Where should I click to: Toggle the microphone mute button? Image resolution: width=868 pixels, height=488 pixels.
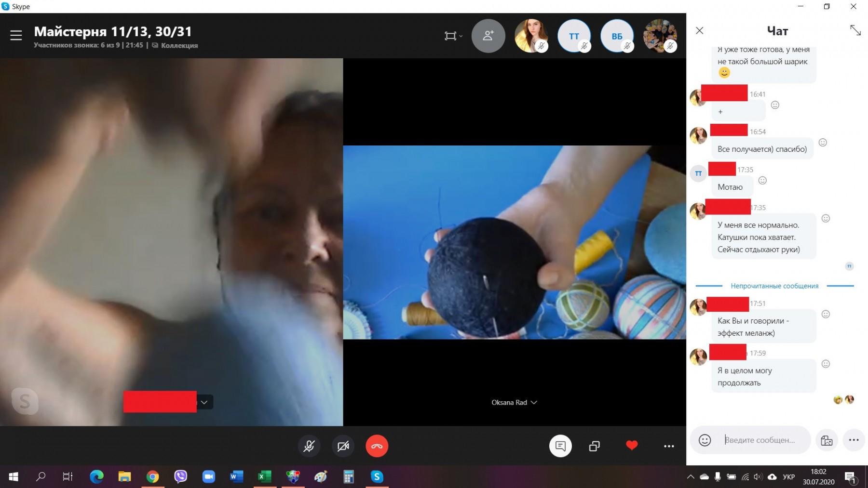[x=309, y=446]
